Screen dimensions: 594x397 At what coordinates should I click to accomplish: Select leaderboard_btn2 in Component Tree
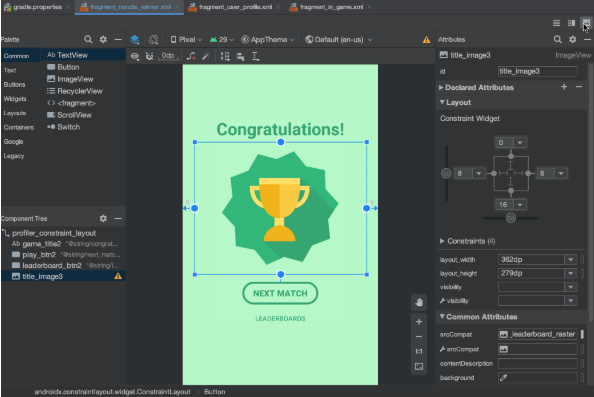(x=64, y=265)
